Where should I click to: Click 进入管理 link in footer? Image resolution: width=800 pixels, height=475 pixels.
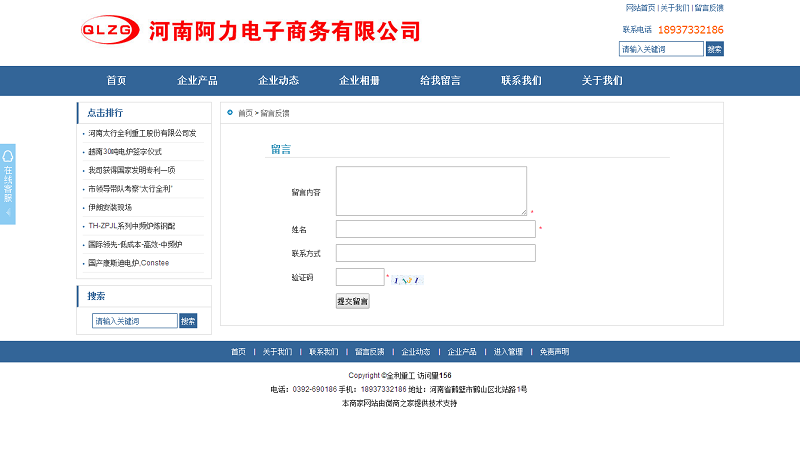point(508,352)
